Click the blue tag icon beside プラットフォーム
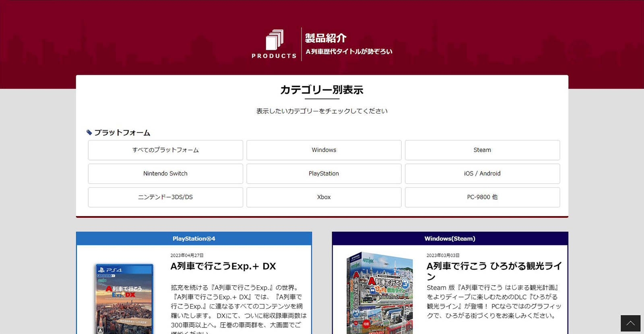 click(x=89, y=132)
